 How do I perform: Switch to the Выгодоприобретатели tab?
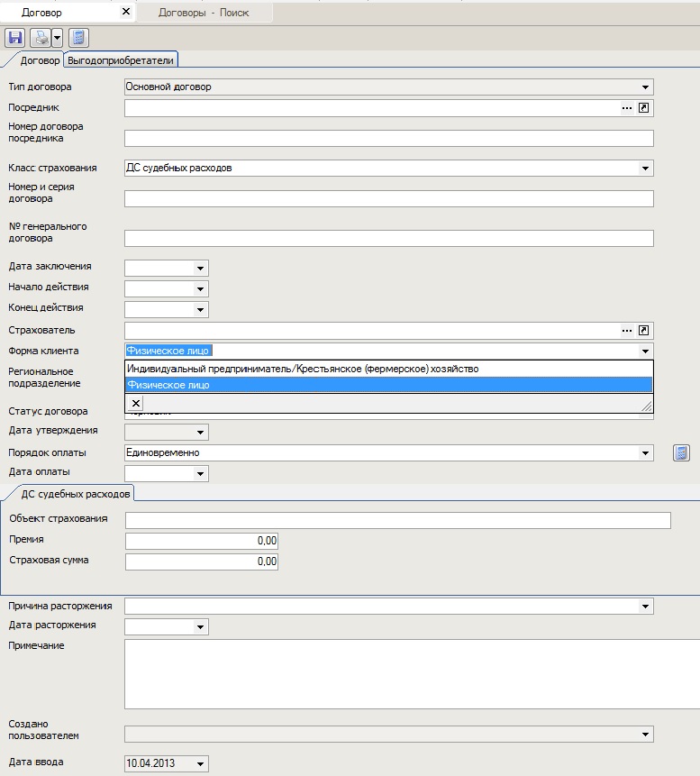(122, 60)
